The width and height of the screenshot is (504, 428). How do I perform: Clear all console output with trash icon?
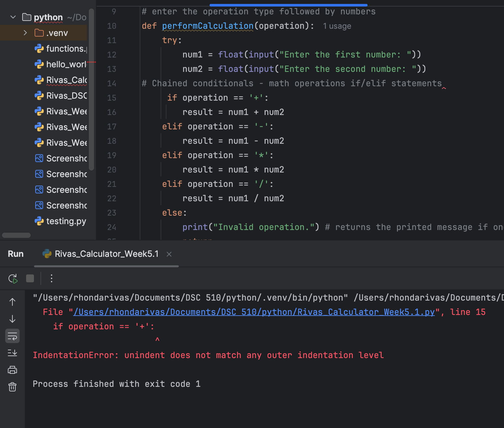(12, 387)
